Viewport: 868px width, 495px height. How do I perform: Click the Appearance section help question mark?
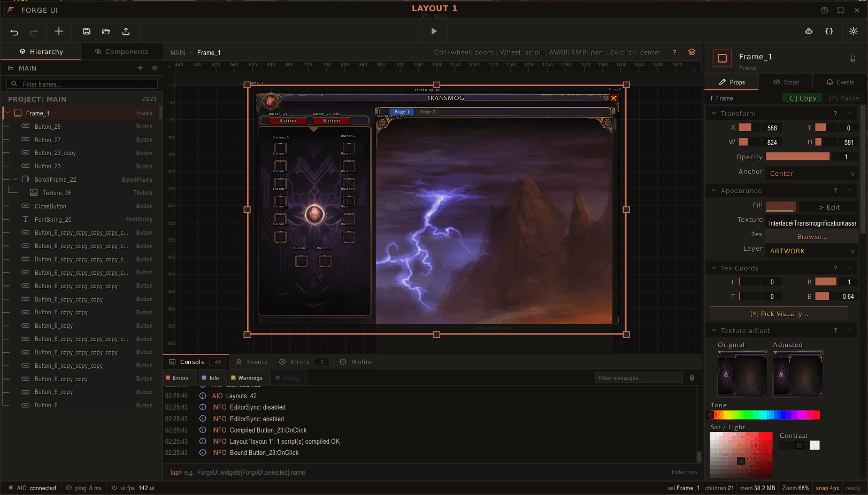coord(835,191)
